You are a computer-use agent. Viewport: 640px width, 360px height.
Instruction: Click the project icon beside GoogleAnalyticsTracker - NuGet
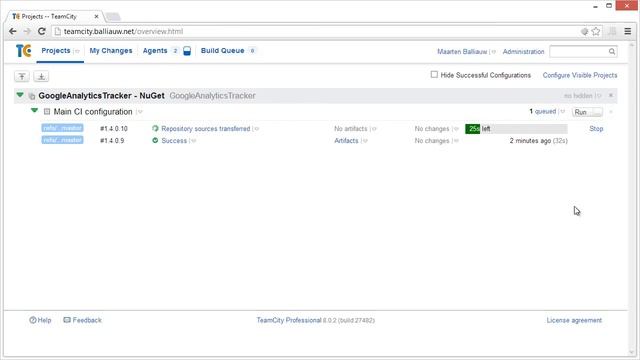point(32,96)
